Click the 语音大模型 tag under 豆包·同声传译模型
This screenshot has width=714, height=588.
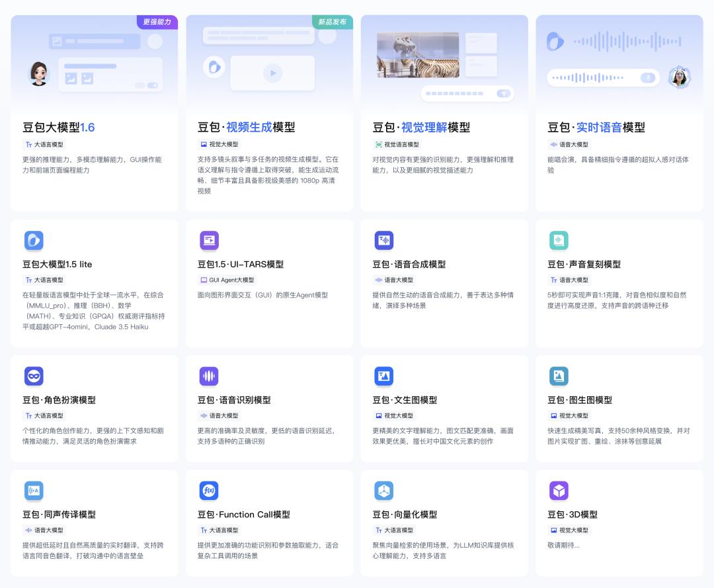[44, 530]
